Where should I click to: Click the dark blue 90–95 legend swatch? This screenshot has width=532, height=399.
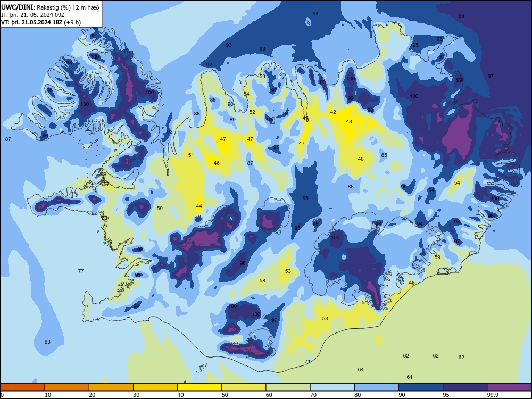421,387
